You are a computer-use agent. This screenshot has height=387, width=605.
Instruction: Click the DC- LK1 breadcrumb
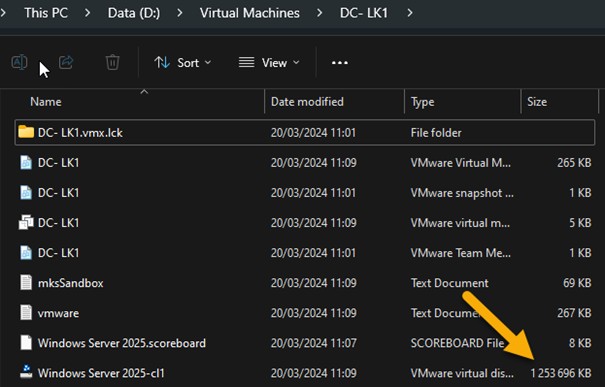tap(364, 13)
